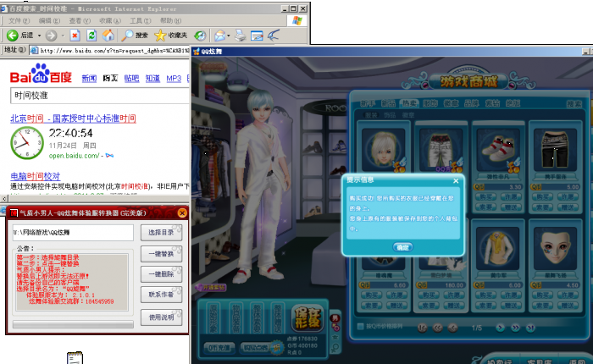Click 购买 under the 5.00 pants
The width and height of the screenshot is (593, 364).
pos(542,197)
